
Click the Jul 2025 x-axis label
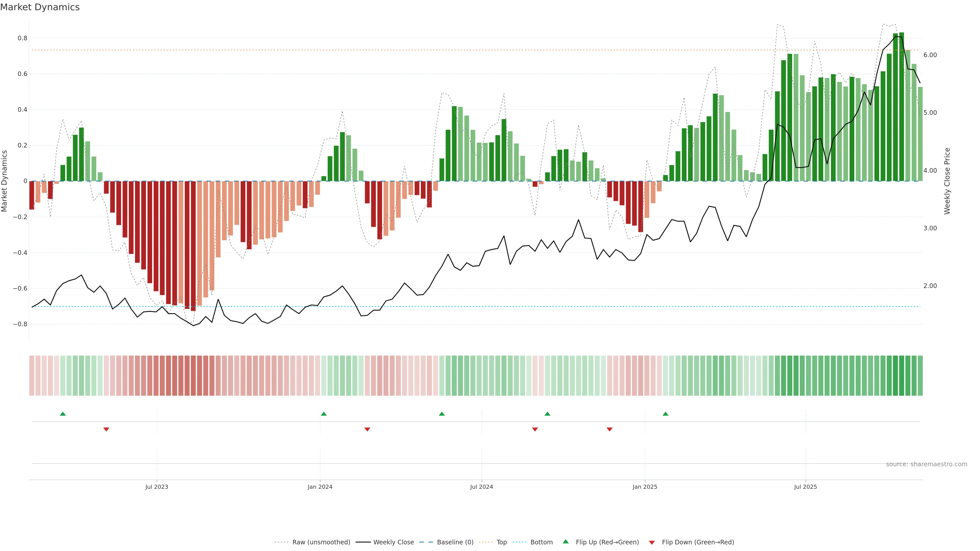[805, 487]
